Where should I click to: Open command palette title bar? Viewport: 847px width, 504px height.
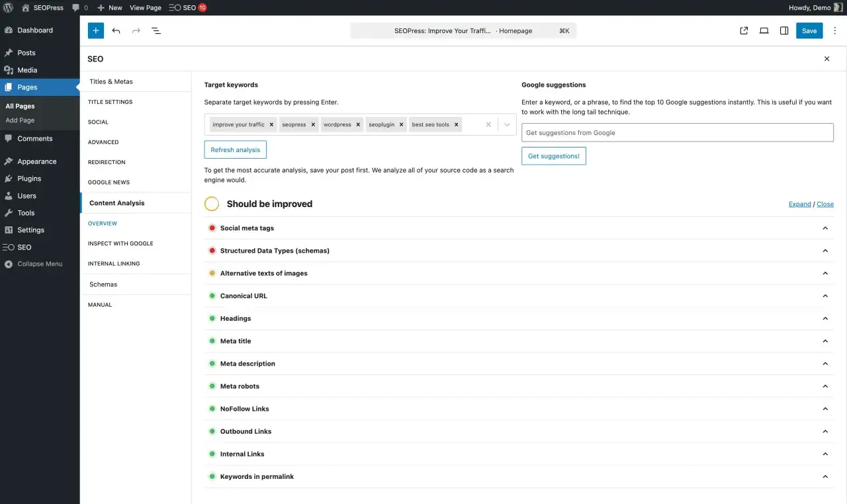463,30
